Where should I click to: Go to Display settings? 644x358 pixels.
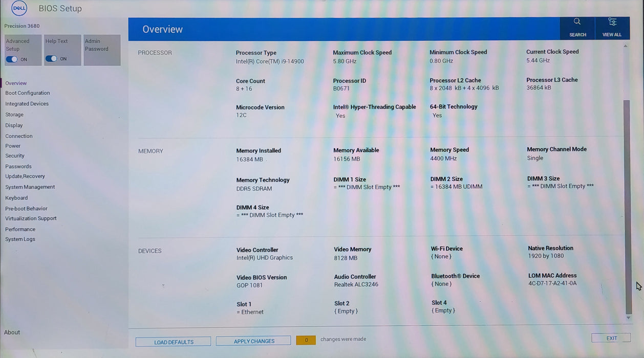click(14, 125)
